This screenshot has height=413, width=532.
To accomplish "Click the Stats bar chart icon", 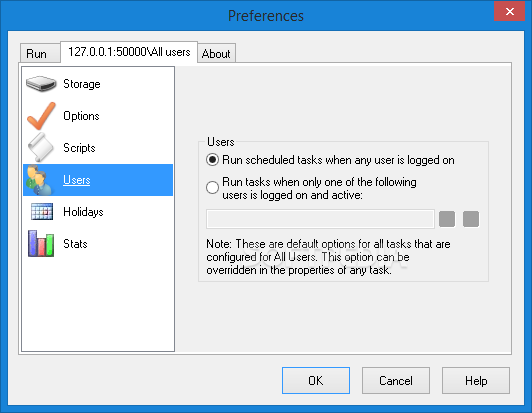I will pyautogui.click(x=41, y=243).
